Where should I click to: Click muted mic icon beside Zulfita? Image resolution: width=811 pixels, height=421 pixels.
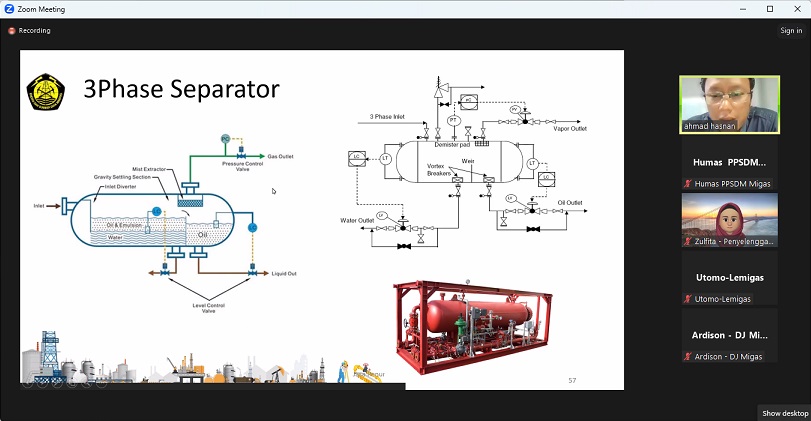pos(687,242)
